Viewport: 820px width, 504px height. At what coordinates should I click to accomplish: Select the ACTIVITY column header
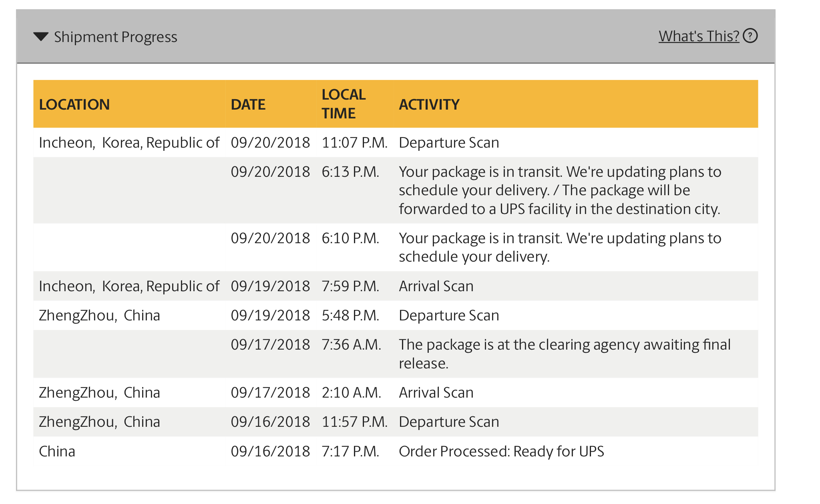click(429, 104)
